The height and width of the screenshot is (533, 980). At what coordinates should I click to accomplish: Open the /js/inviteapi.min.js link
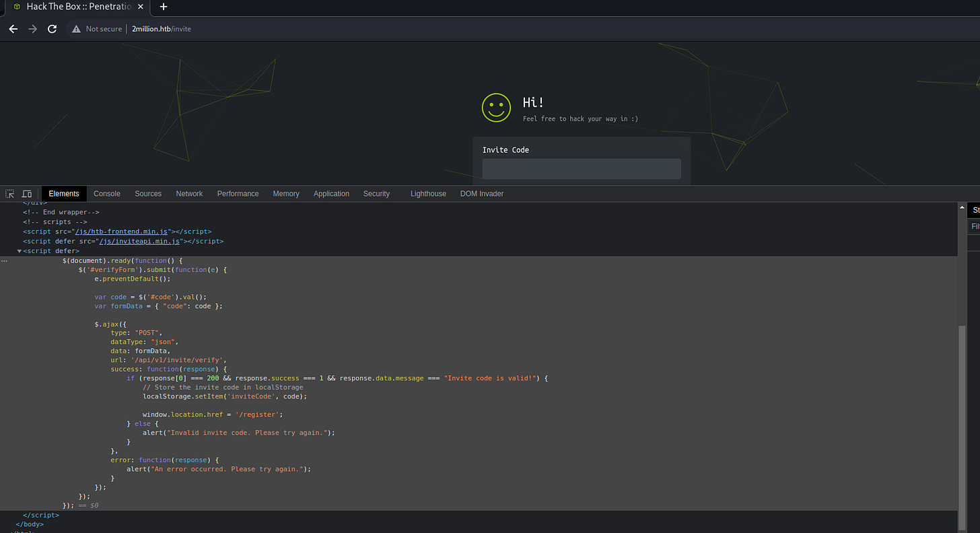(x=139, y=241)
